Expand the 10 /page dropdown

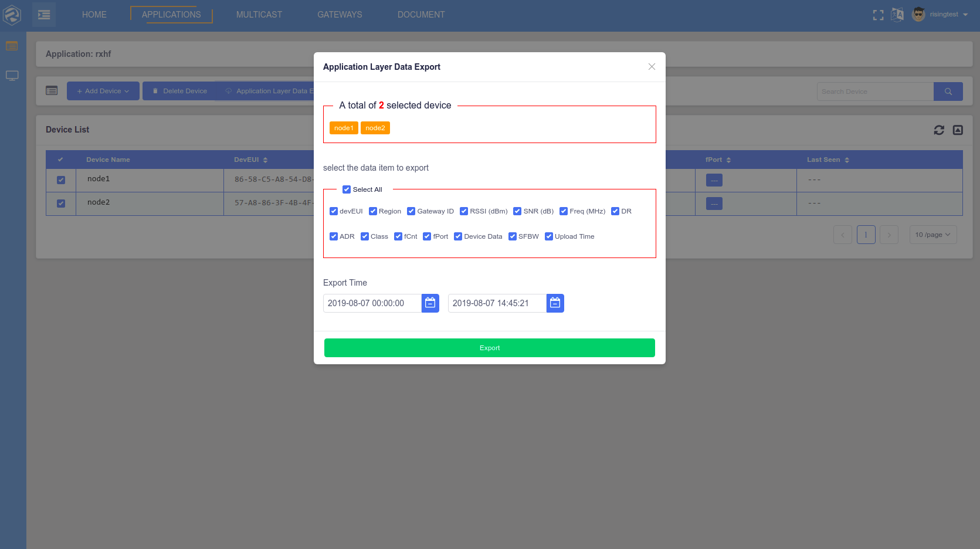(x=932, y=235)
